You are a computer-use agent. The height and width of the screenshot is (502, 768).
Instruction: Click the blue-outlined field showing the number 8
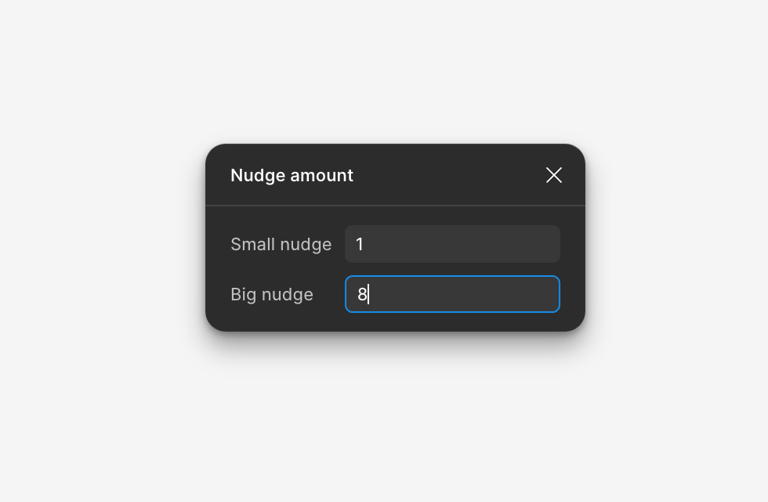453,294
